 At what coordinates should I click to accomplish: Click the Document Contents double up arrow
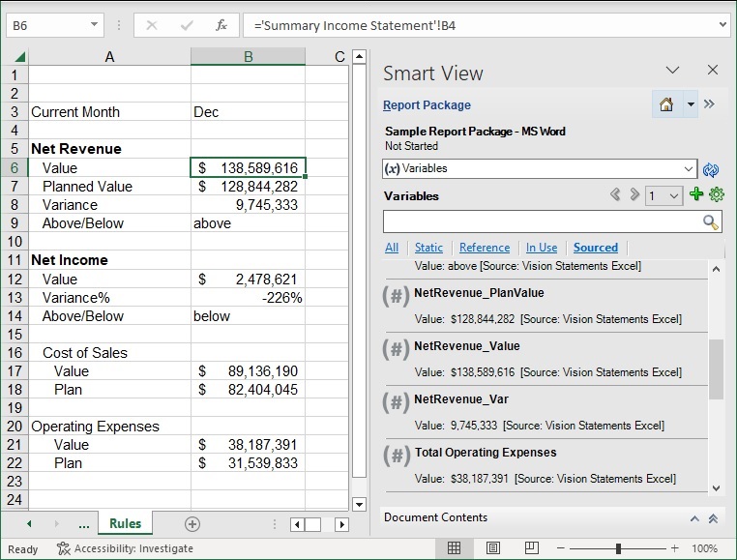click(x=713, y=518)
